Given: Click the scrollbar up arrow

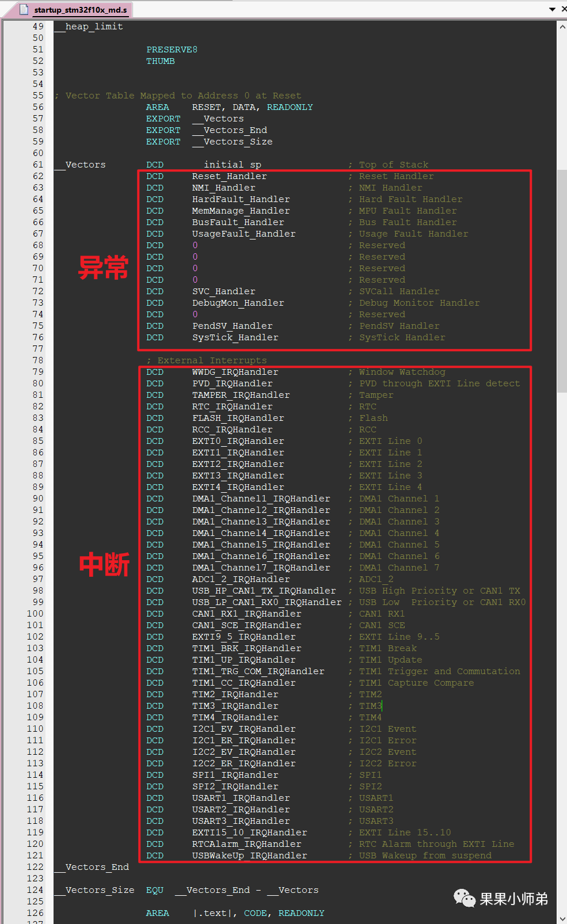Looking at the screenshot, I should tap(562, 26).
